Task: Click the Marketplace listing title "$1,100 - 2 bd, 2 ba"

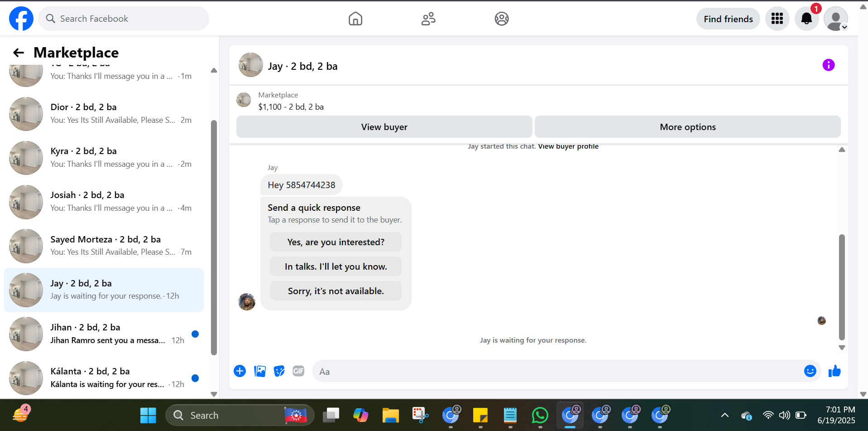Action: click(x=291, y=107)
